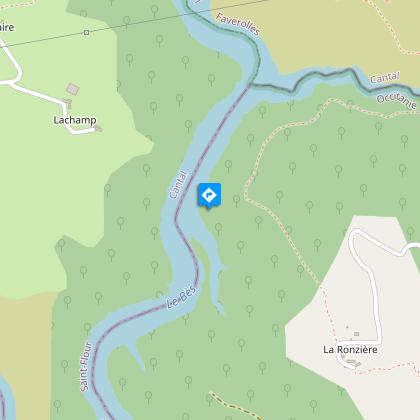
Task: Click the blue direction arrow marker
Action: 209,196
